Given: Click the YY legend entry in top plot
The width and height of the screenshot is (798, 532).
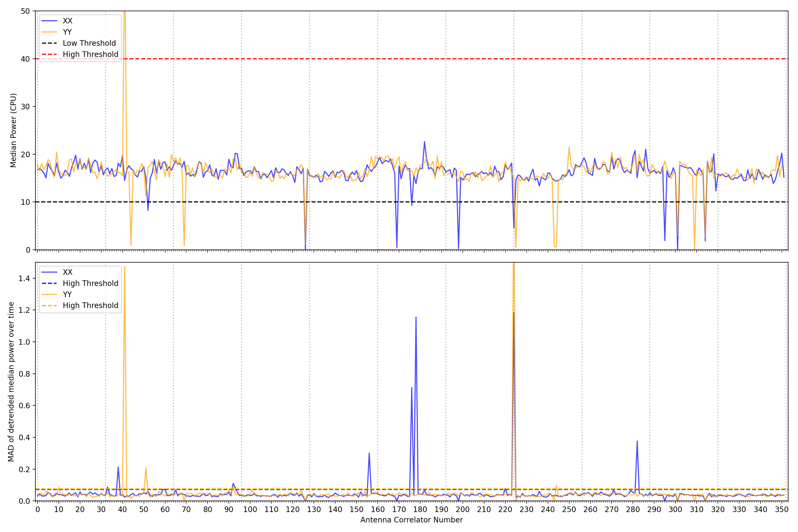Looking at the screenshot, I should [x=67, y=32].
